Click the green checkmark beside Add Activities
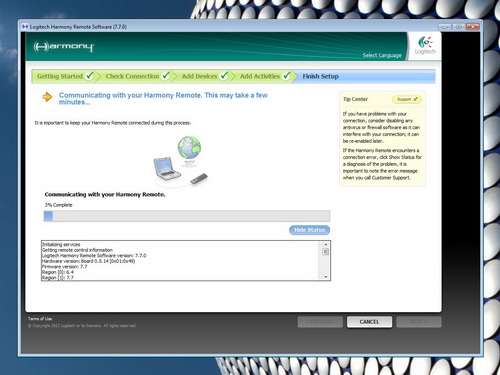 (x=287, y=76)
